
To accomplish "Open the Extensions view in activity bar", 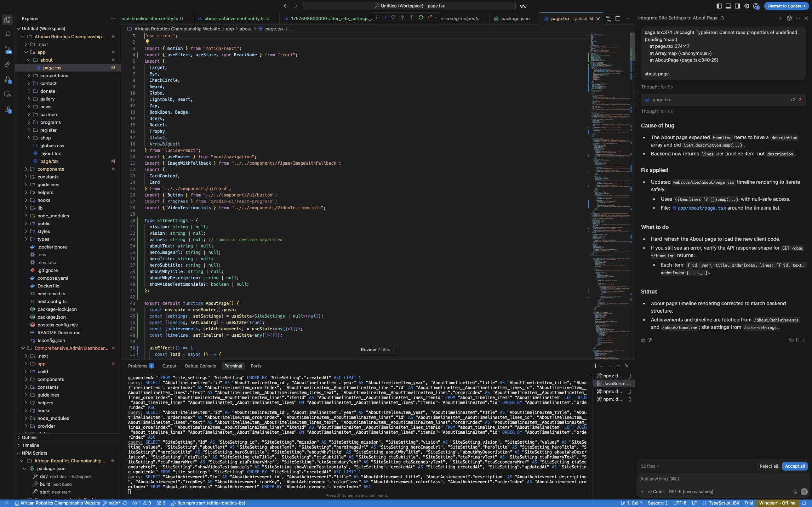I will click(x=7, y=109).
